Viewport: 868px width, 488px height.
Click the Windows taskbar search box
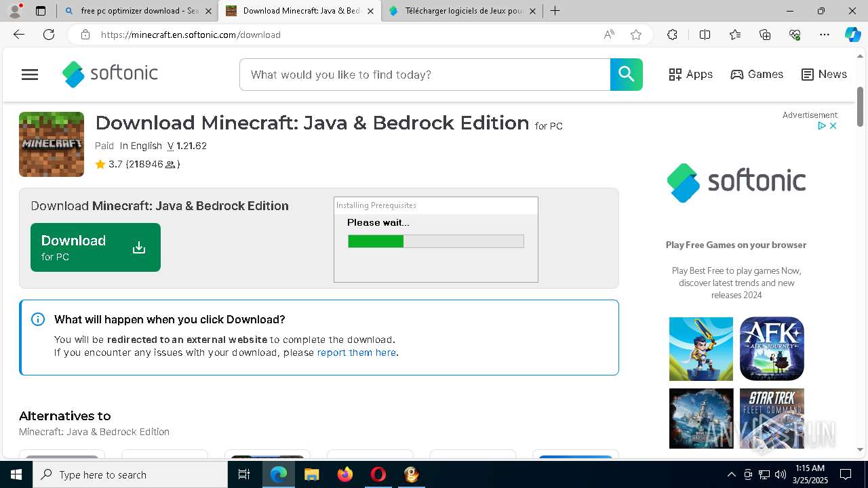[x=130, y=474]
